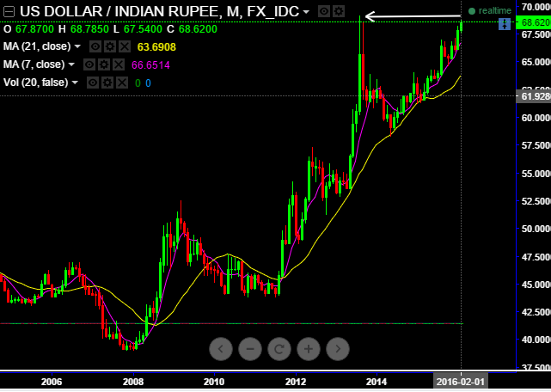Click the 2006 label on the time axis
The width and height of the screenshot is (551, 392).
[x=52, y=382]
